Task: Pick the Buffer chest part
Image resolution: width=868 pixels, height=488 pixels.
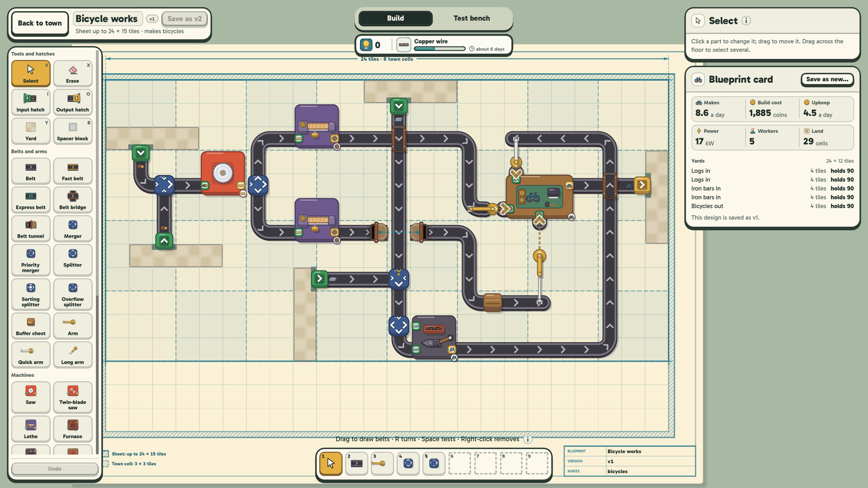Action: pyautogui.click(x=30, y=326)
